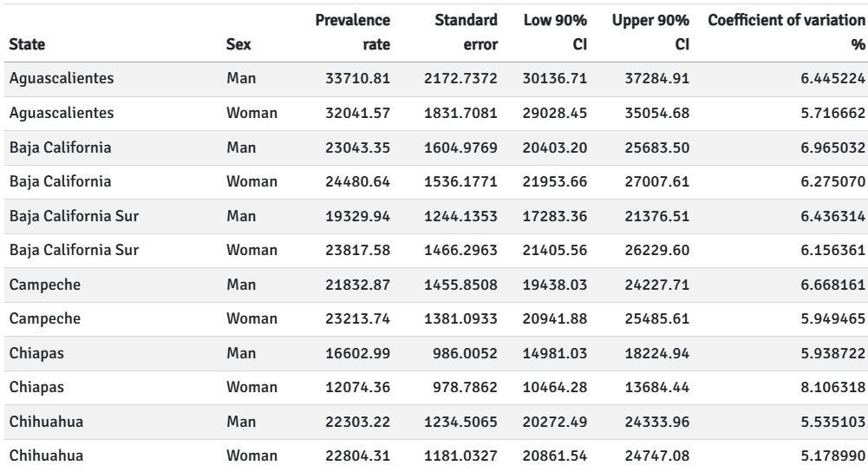The height and width of the screenshot is (472, 868).
Task: Click Campeche Man row state cell
Action: pyautogui.click(x=45, y=285)
